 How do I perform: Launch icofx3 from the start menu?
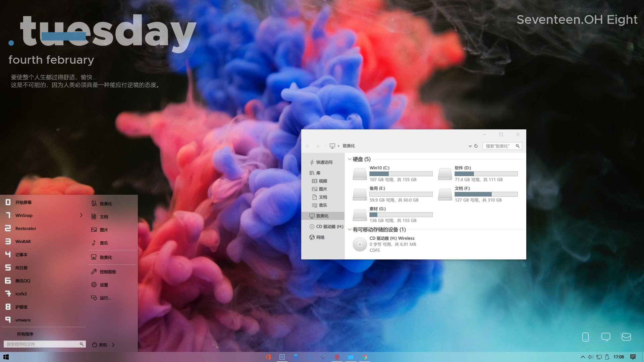pyautogui.click(x=44, y=294)
